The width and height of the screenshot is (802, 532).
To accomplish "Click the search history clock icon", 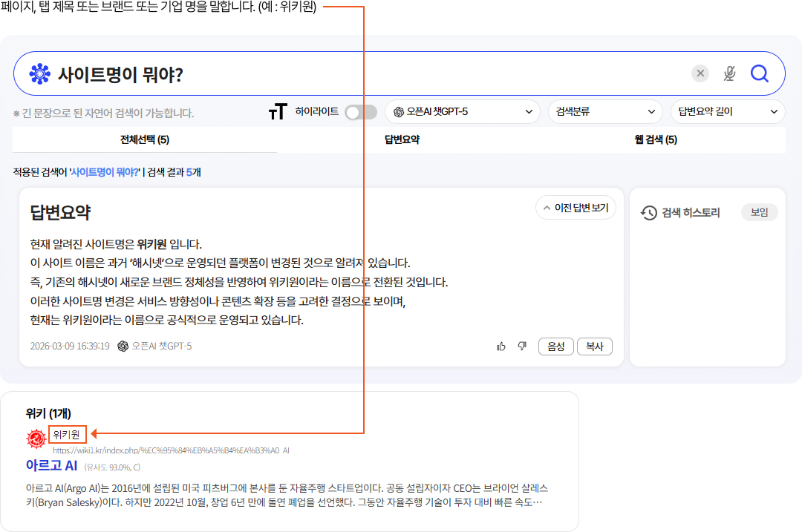I will [x=649, y=213].
